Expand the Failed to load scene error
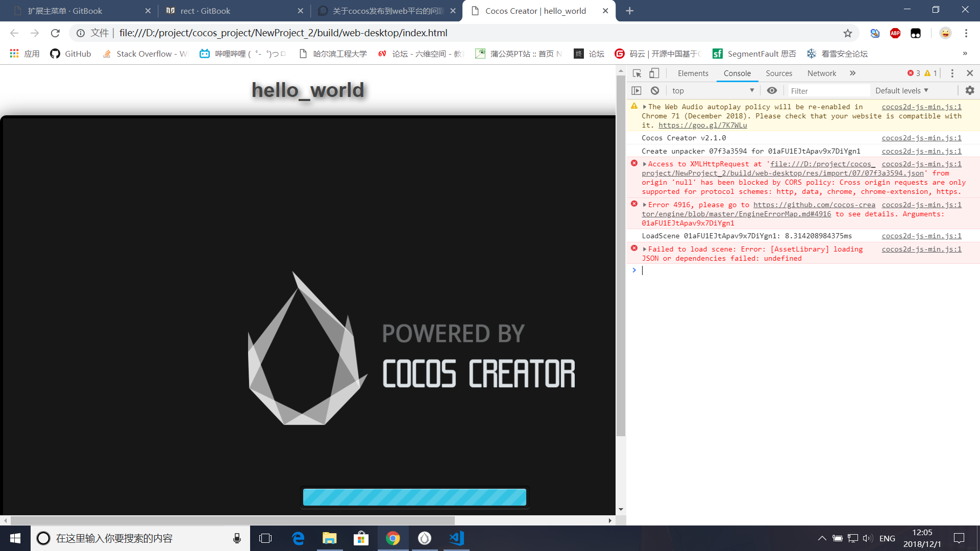980x551 pixels. (645, 249)
